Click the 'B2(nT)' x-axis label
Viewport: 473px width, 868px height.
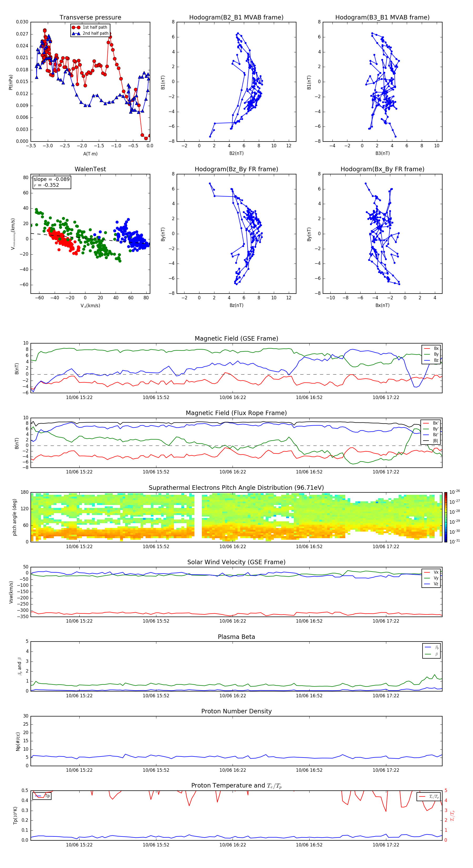236,153
